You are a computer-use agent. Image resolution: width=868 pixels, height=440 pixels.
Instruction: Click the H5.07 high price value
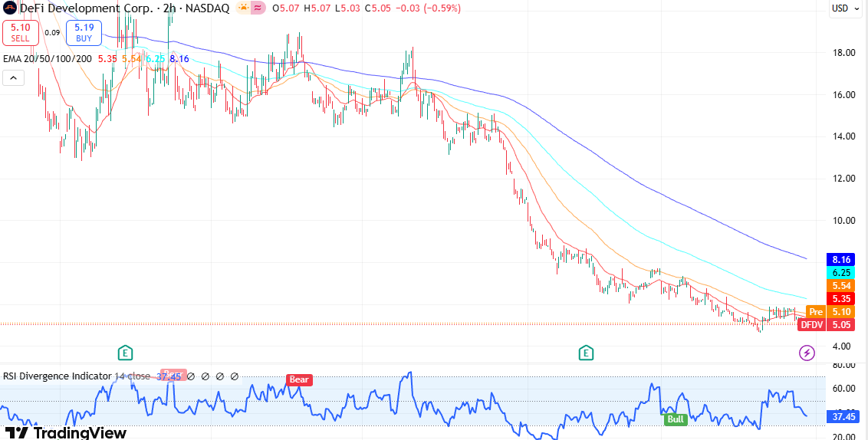click(x=317, y=8)
